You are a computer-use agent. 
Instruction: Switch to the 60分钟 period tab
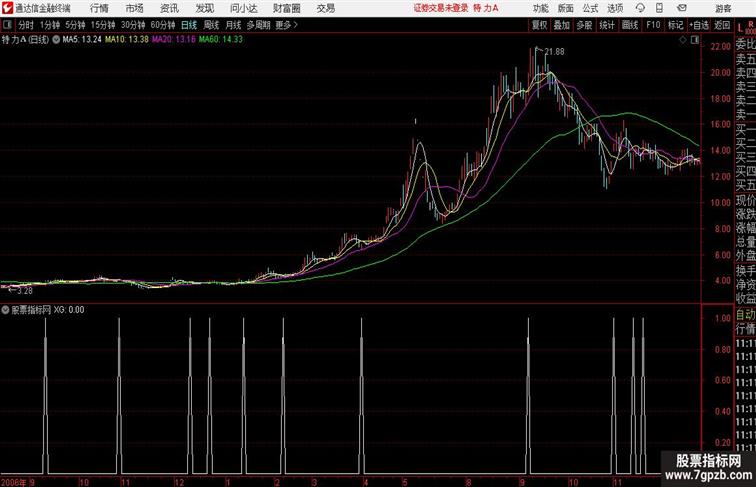tap(163, 25)
